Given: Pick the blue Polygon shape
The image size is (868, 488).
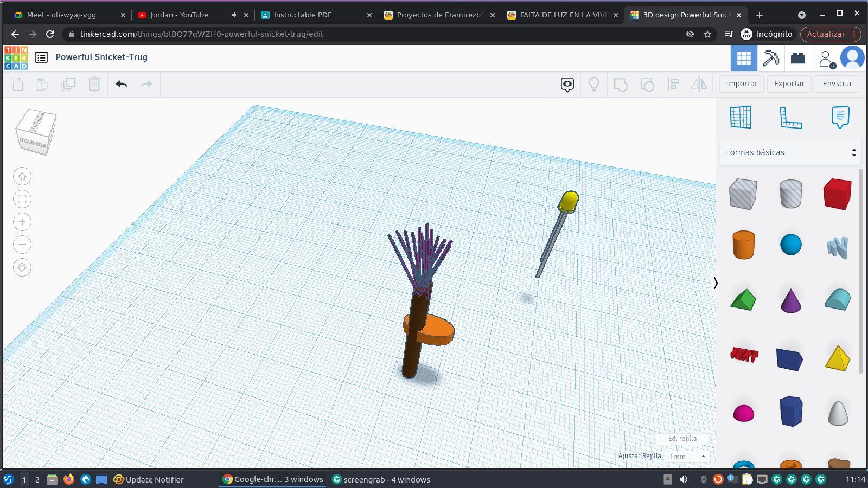Looking at the screenshot, I should 790,411.
